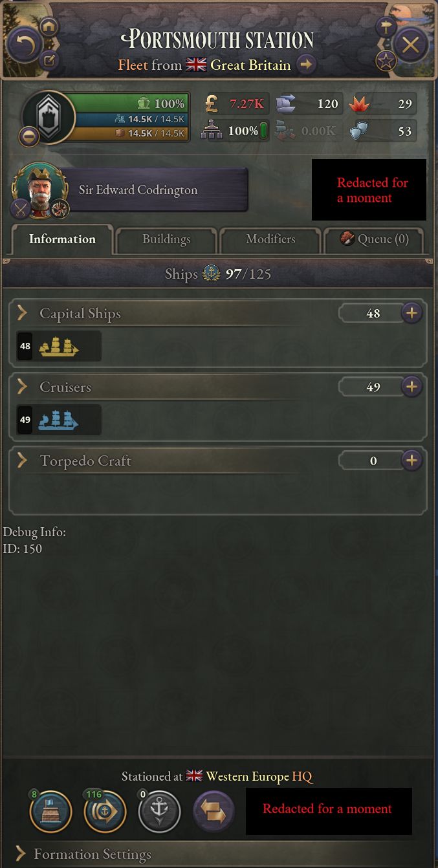Click the ship deck button showing 8
This screenshot has height=868, width=438.
coord(50,811)
